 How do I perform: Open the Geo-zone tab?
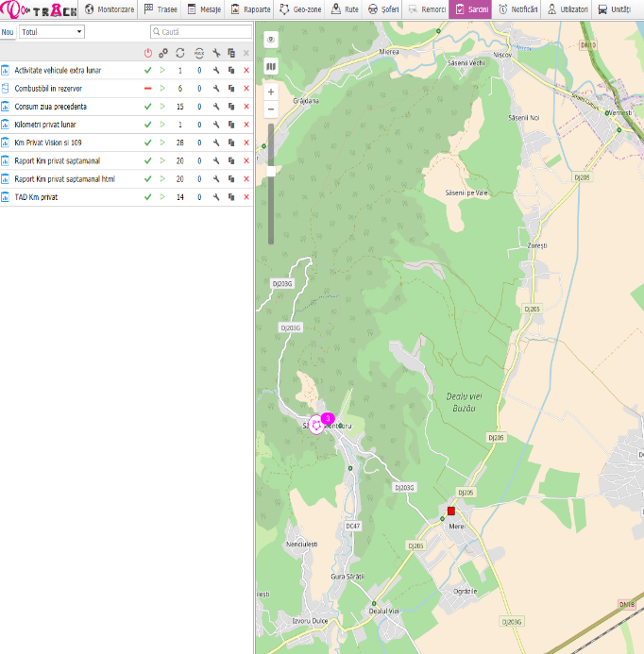pyautogui.click(x=300, y=9)
